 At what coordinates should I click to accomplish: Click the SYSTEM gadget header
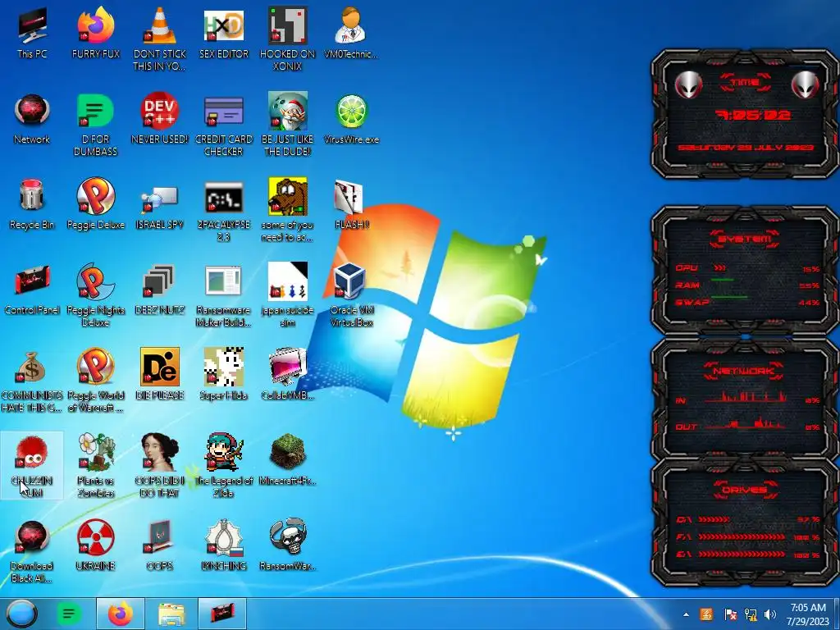[745, 239]
